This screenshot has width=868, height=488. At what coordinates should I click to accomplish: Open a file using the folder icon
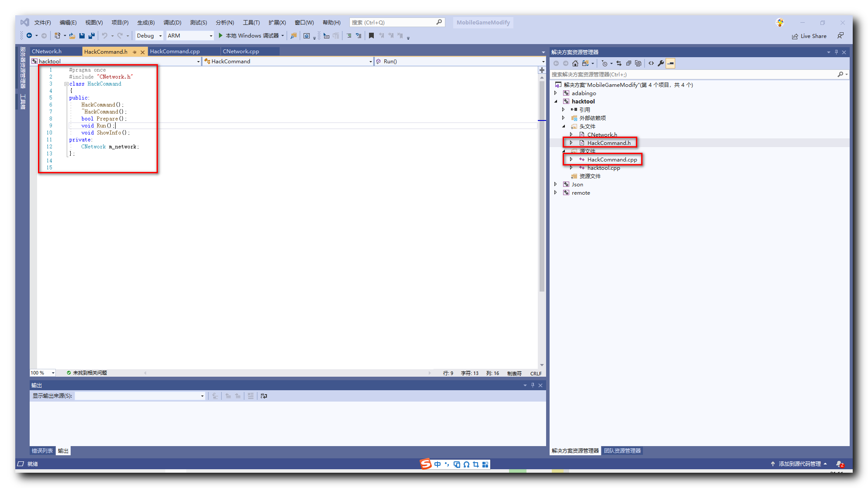72,36
